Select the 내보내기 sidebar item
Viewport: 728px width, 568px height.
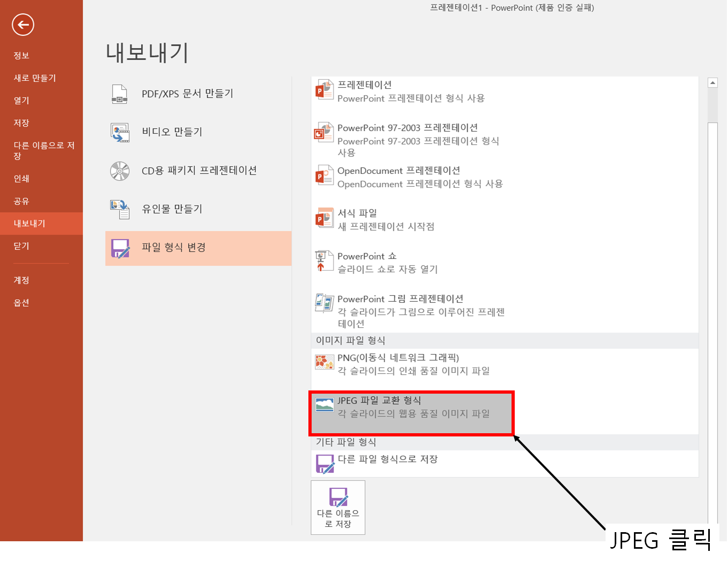click(x=41, y=224)
